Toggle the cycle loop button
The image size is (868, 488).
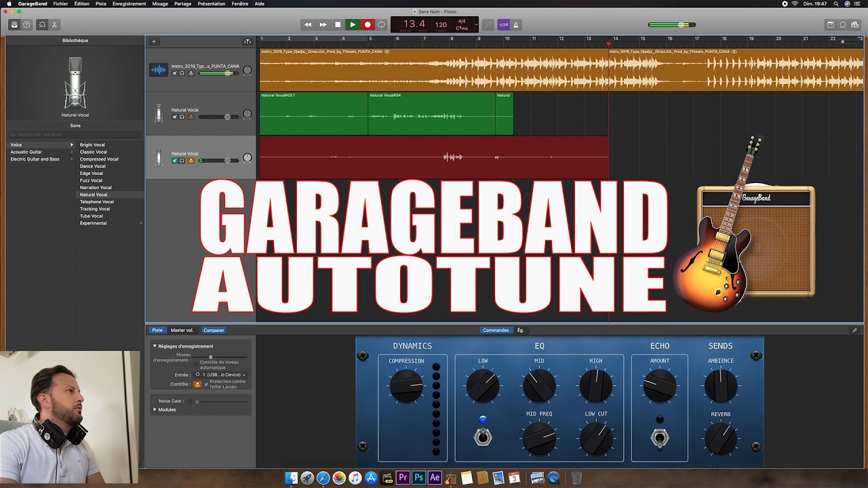pyautogui.click(x=382, y=24)
